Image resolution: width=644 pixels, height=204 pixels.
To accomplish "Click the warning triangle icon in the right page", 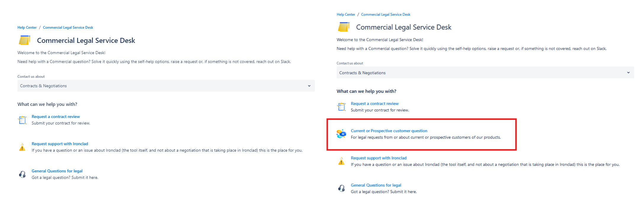I will (x=341, y=161).
